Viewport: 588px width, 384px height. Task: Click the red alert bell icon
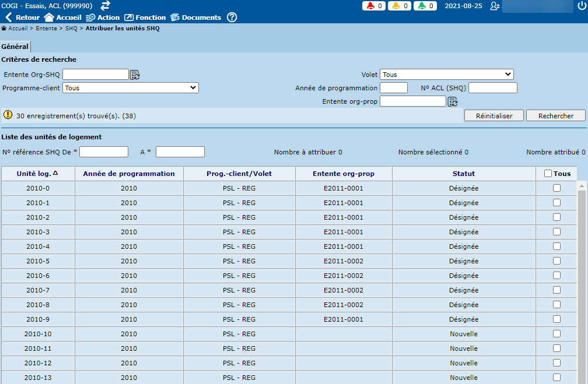pos(370,6)
